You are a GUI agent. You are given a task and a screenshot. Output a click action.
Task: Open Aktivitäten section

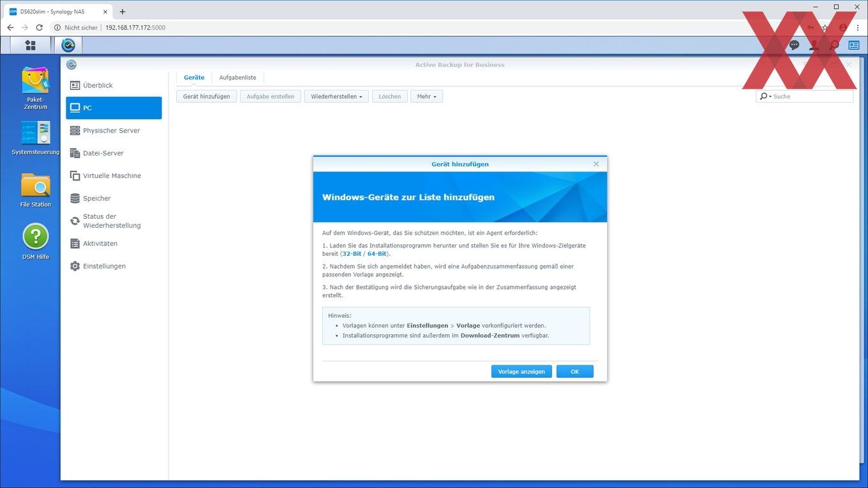point(114,244)
